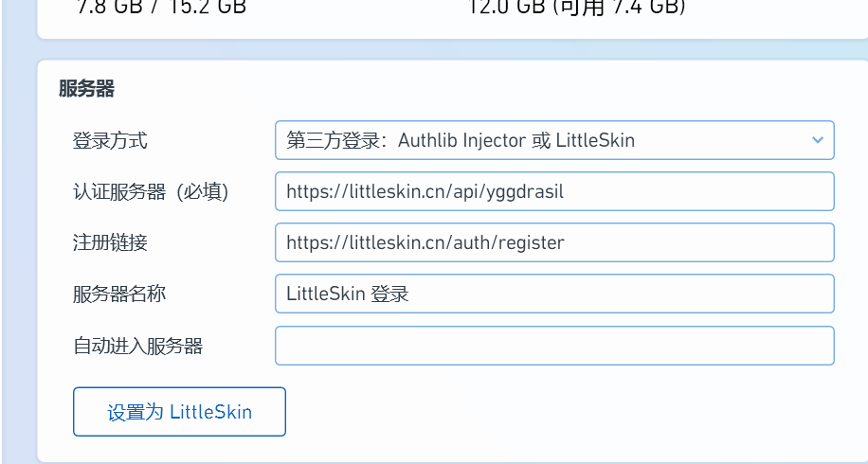
Task: Click the 登录方式 label
Action: [x=110, y=141]
